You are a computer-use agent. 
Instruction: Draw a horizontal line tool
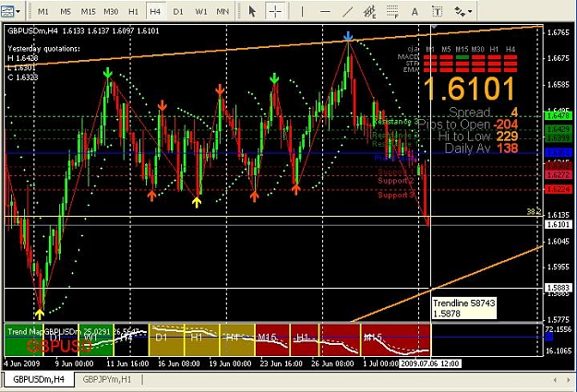tap(325, 12)
